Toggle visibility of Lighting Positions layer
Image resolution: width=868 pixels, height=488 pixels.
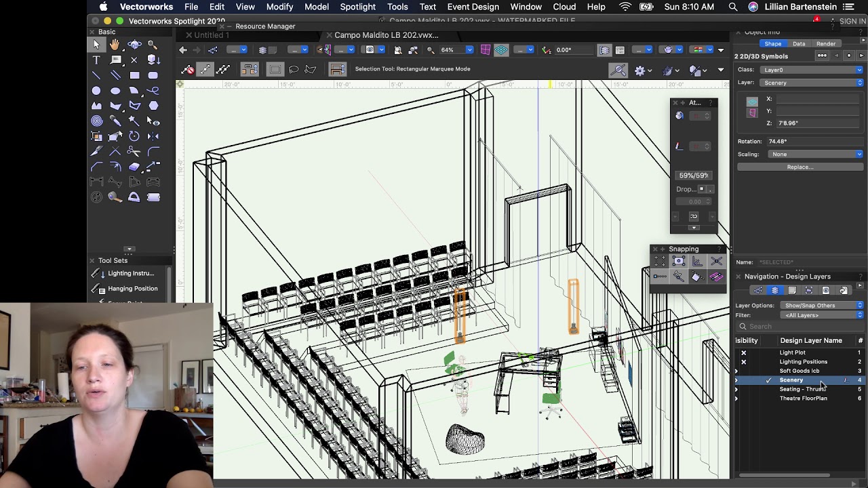point(743,362)
